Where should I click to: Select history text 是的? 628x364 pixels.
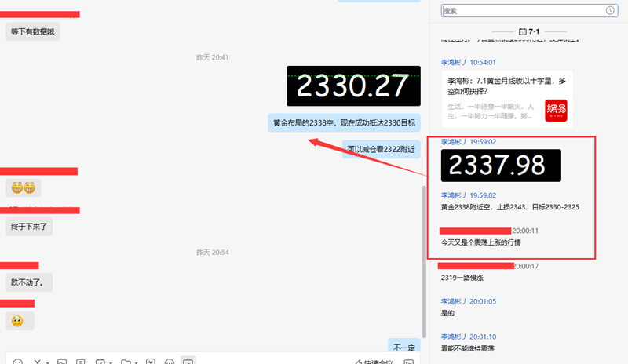click(447, 313)
